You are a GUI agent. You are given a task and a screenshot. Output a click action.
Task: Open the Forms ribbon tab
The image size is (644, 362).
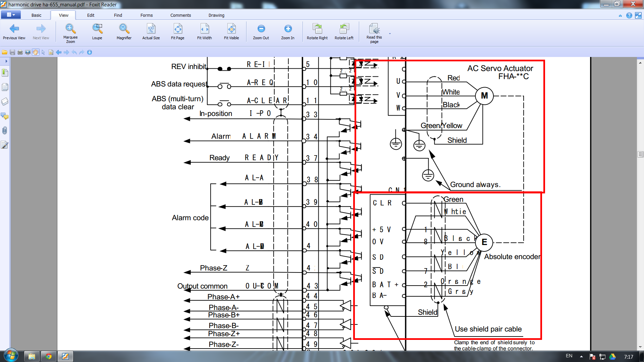point(146,15)
